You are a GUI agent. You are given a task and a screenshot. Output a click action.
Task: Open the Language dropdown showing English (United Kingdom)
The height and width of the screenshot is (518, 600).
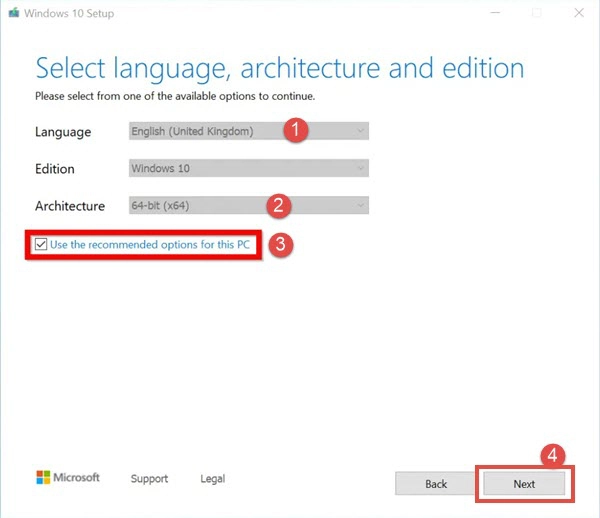point(249,131)
